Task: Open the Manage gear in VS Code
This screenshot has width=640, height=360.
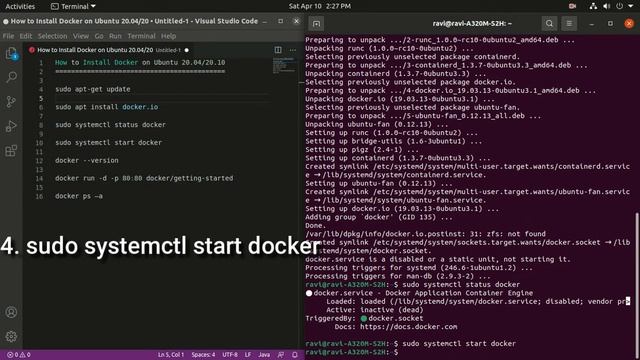Action: (11, 336)
